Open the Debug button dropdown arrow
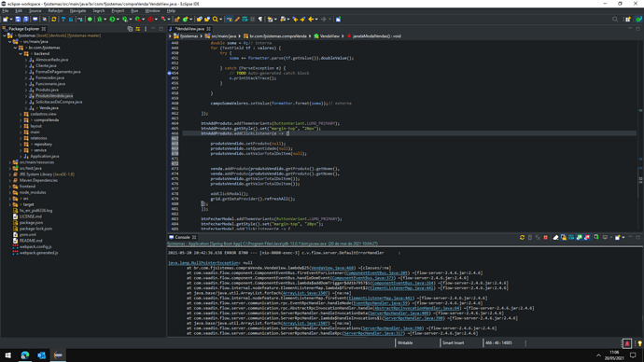 pyautogui.click(x=105, y=20)
